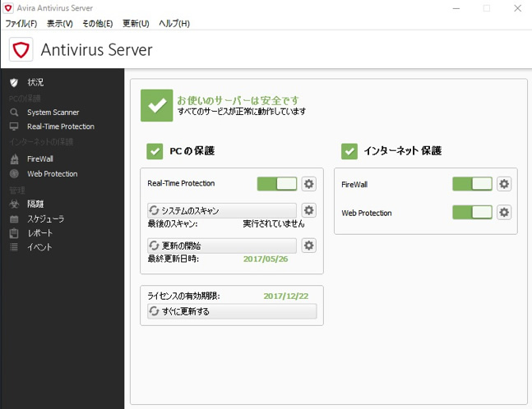Image resolution: width=532 pixels, height=409 pixels.
Task: Open the レポート clipboard icon
Action: (x=14, y=233)
